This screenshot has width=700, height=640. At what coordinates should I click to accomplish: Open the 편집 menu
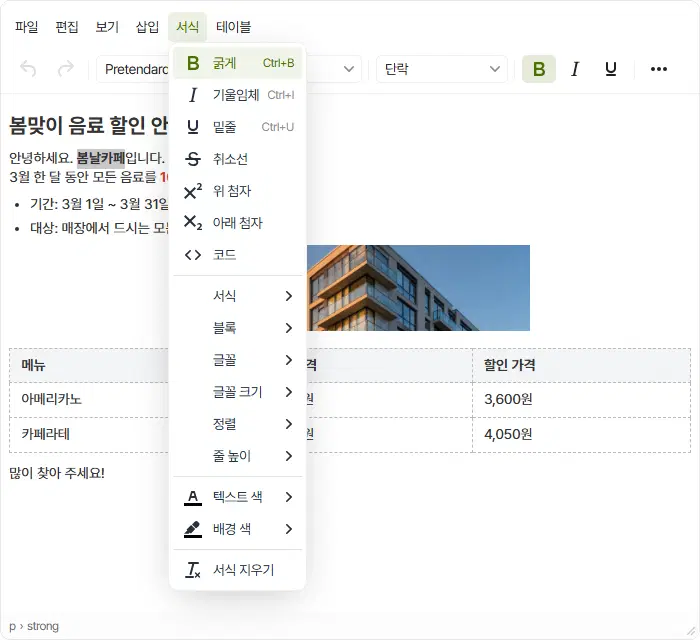67,27
